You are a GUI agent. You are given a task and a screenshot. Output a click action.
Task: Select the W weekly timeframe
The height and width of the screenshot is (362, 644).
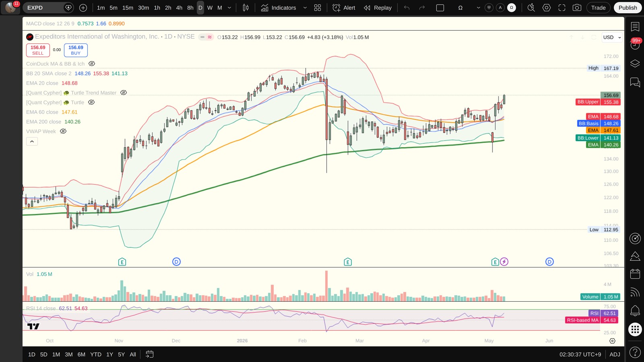coord(210,8)
